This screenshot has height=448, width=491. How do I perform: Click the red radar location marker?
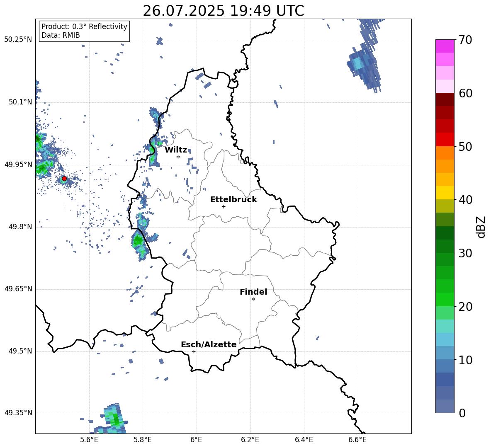64,179
